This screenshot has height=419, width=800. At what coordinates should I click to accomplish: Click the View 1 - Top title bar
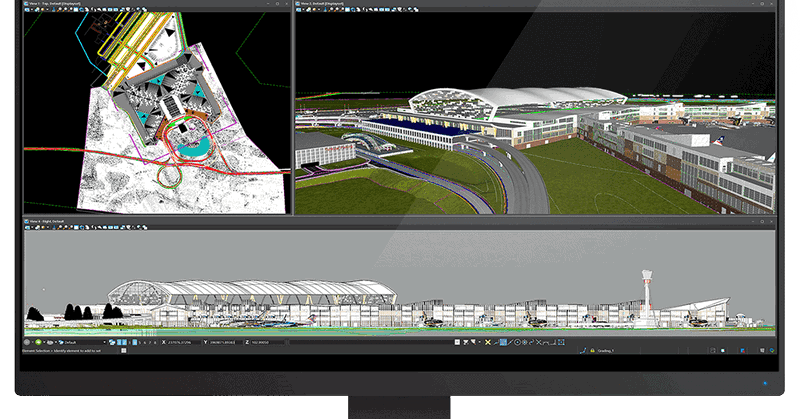[157, 3]
